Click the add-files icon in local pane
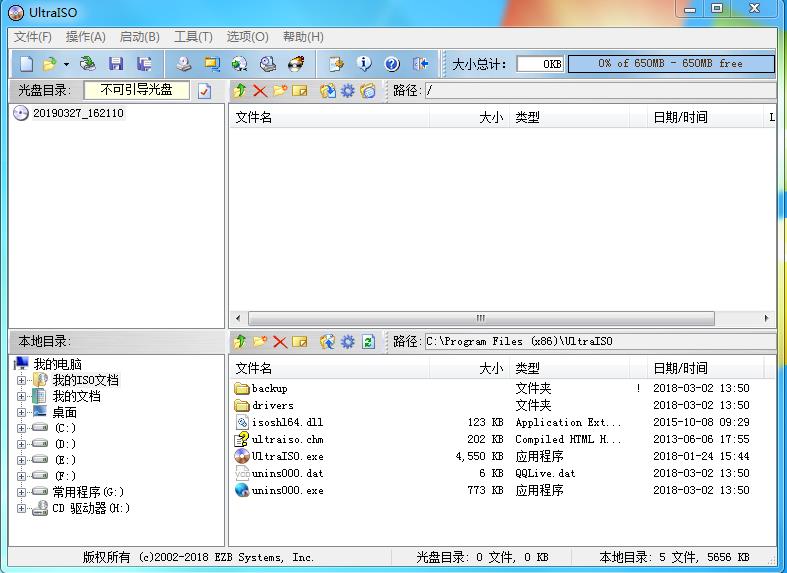The image size is (787, 573). pyautogui.click(x=328, y=342)
